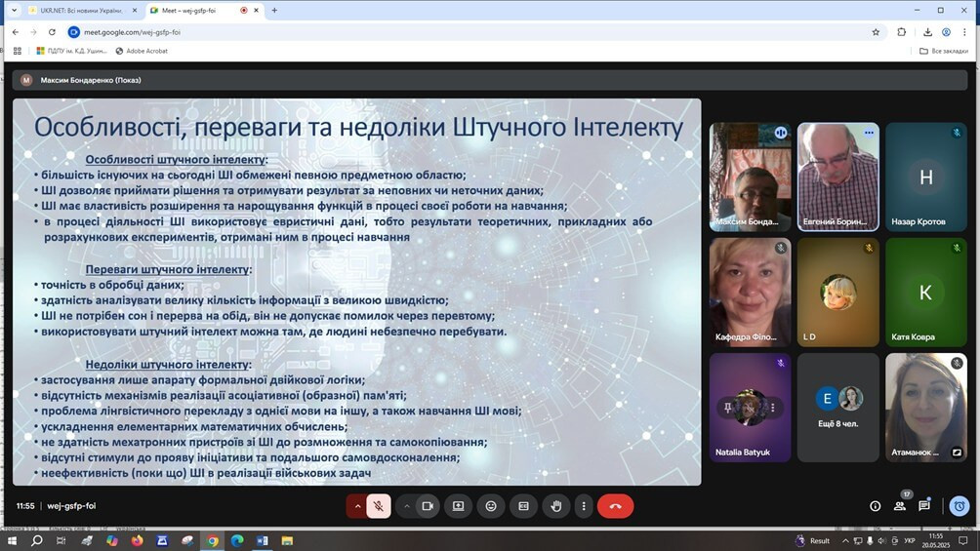Toggle the camera in Meet
The image size is (980, 551).
428,506
